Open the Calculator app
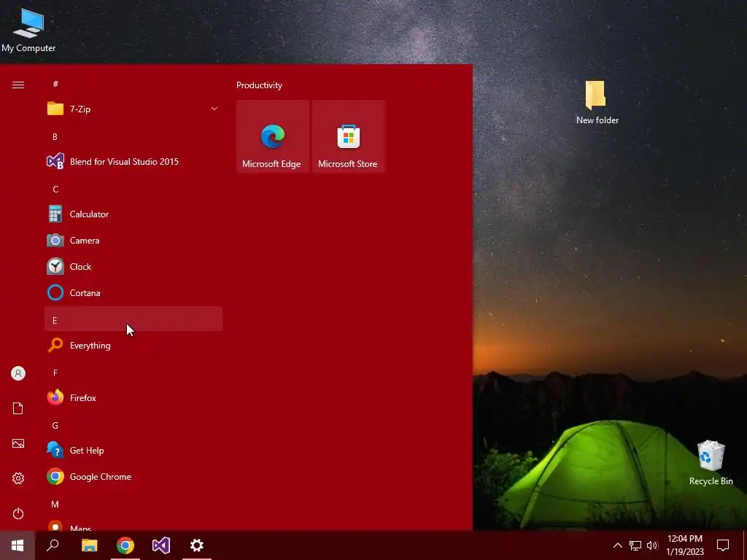This screenshot has height=560, width=747. coord(133,214)
